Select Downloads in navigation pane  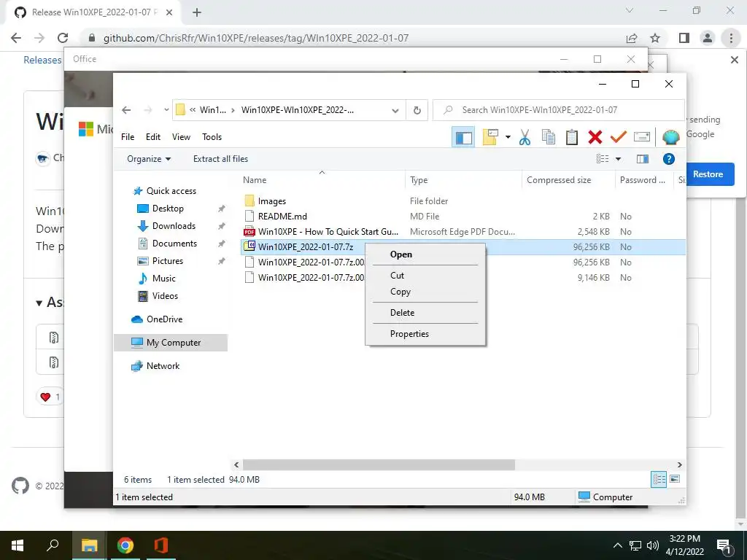[x=174, y=226]
